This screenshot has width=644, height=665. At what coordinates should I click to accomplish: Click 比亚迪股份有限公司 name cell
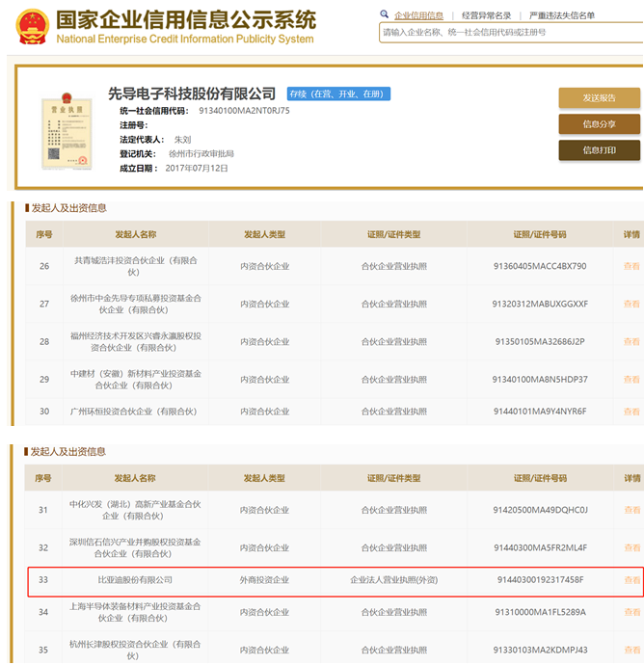[x=135, y=580]
